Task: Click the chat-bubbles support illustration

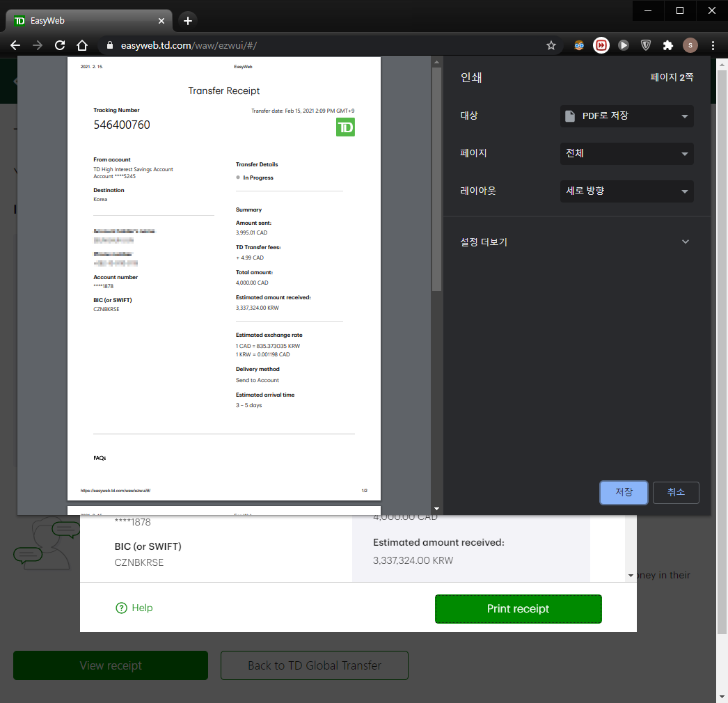Action: point(47,545)
